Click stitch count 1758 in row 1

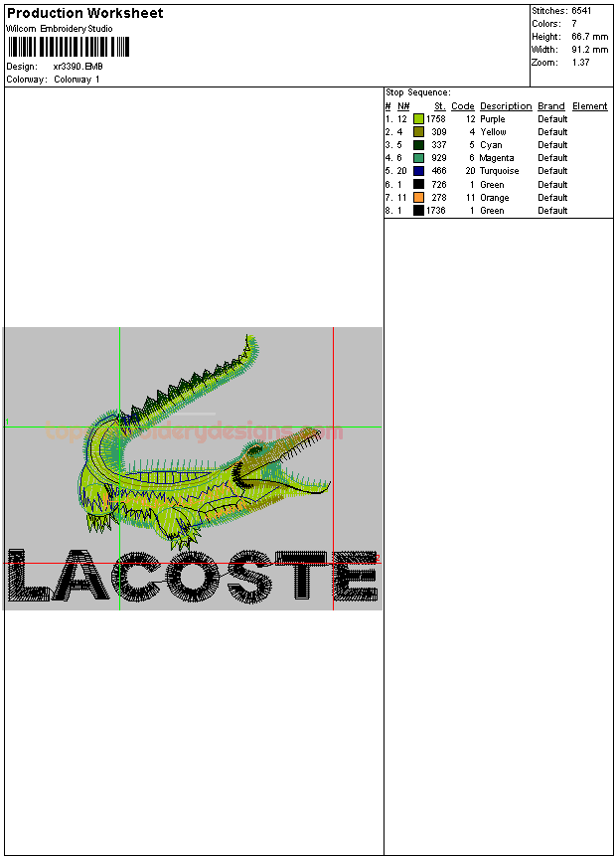[436, 119]
